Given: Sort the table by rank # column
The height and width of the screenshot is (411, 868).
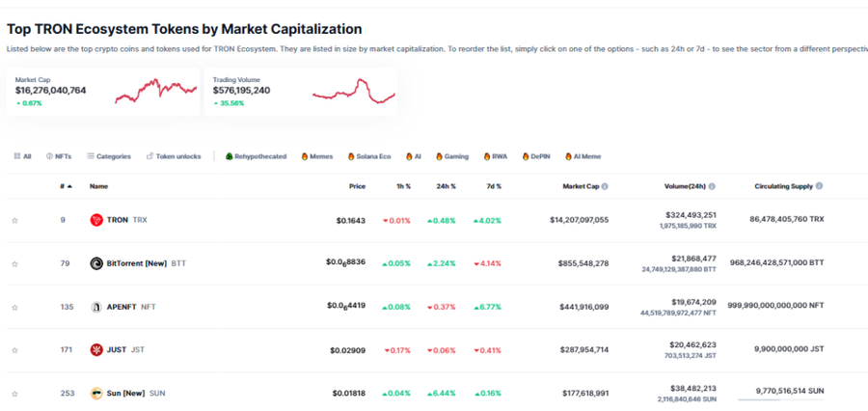Looking at the screenshot, I should 64,186.
